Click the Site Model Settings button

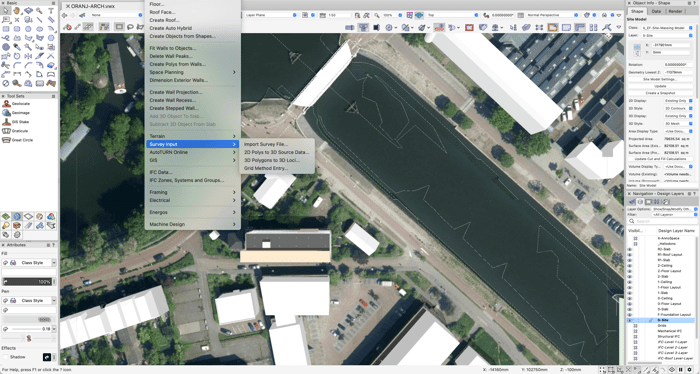tap(660, 79)
